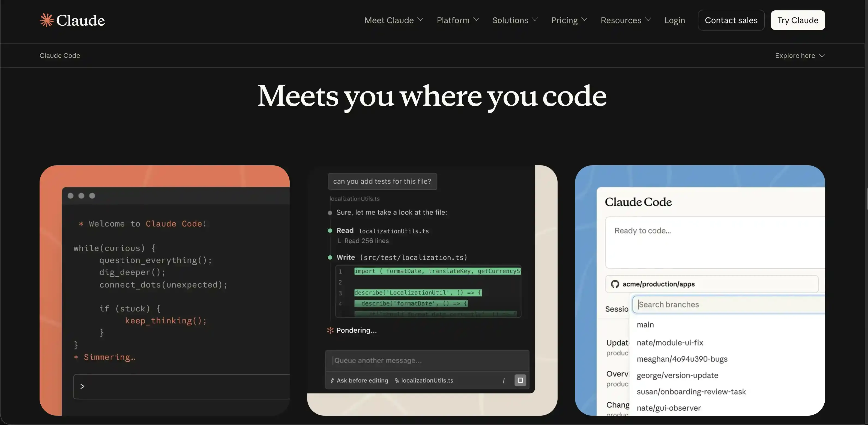The height and width of the screenshot is (425, 868).
Task: Open the Platform navigation menu
Action: tap(458, 20)
